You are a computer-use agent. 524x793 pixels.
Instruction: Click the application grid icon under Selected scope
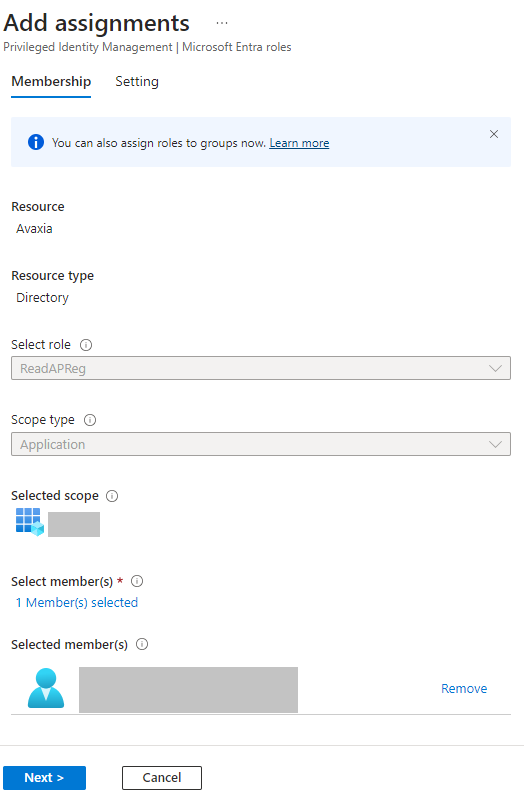pos(30,522)
